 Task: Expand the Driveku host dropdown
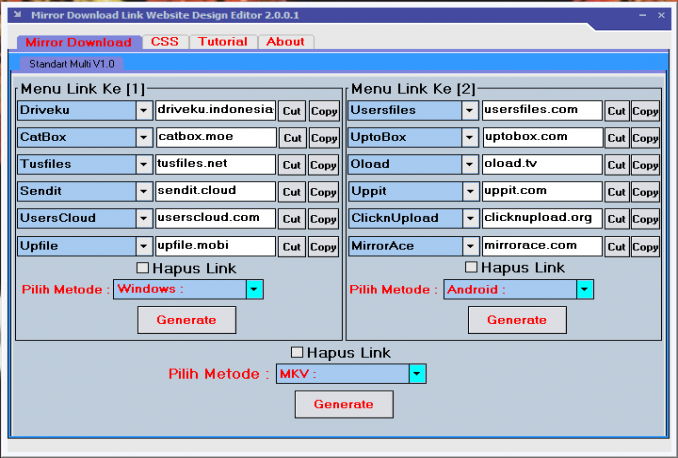(x=144, y=110)
